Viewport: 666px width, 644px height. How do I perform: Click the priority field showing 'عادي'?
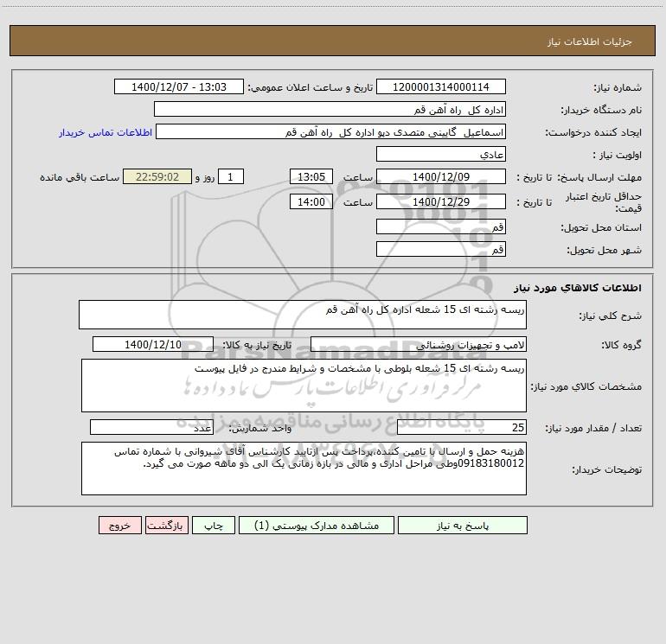tap(441, 154)
